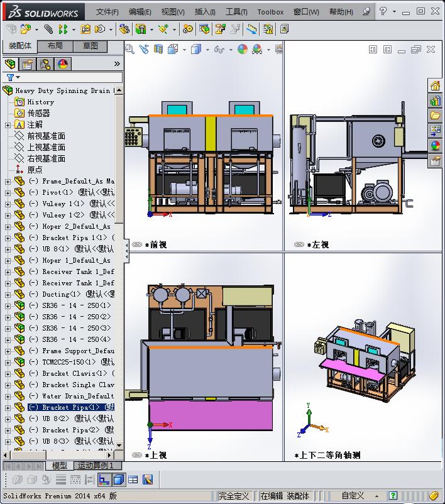Open the Section View tool

158,49
